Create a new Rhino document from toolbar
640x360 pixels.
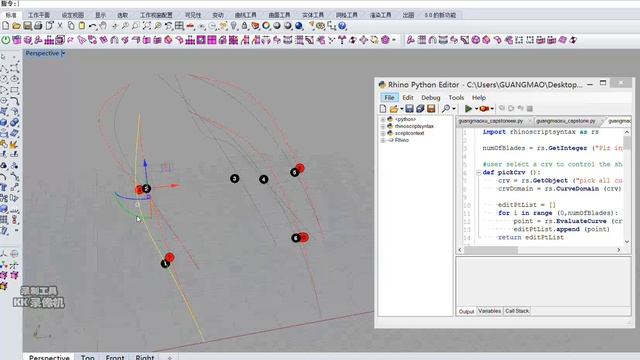click(5, 26)
